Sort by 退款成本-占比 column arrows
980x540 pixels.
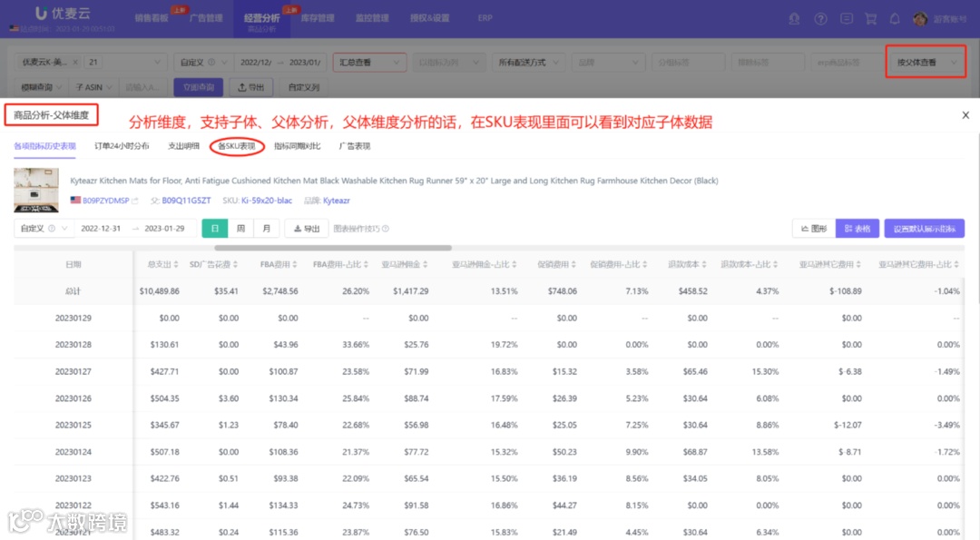pos(776,264)
